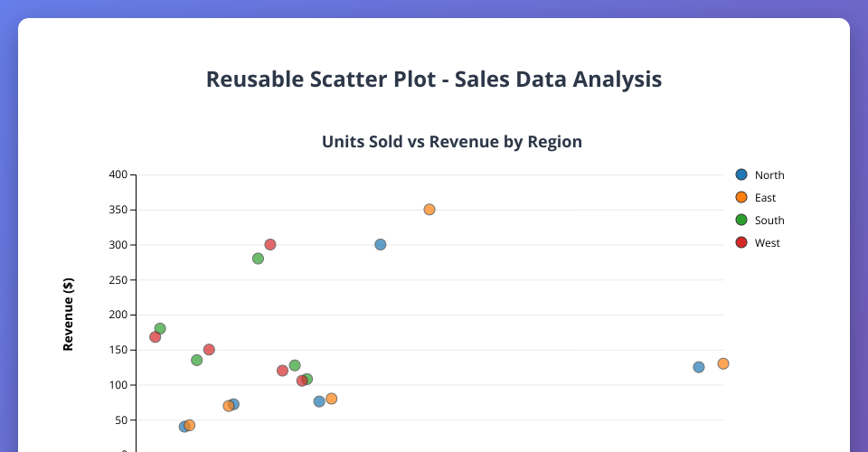The height and width of the screenshot is (452, 868).
Task: Click the red West legend circle
Action: pyautogui.click(x=741, y=242)
